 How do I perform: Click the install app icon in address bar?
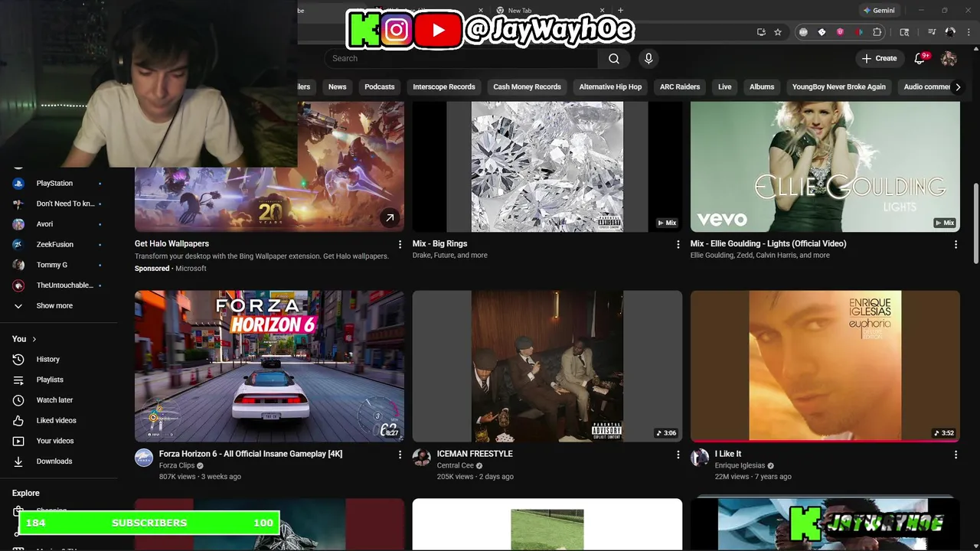click(x=761, y=32)
